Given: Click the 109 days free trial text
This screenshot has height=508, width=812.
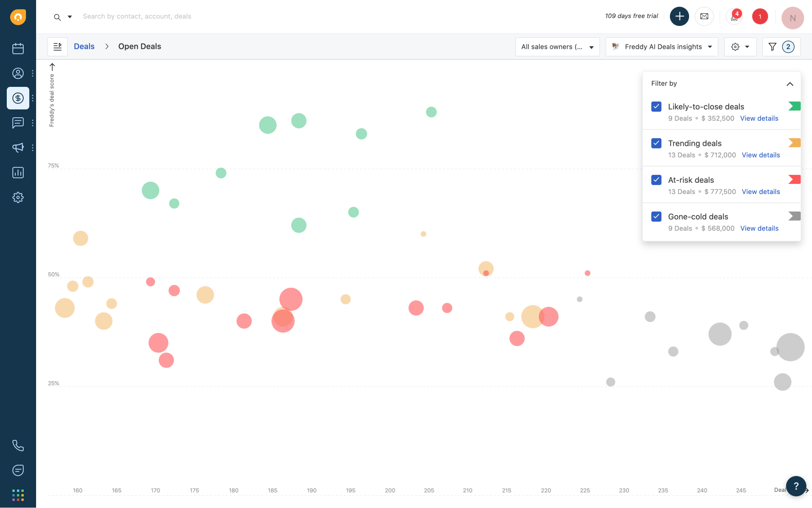Looking at the screenshot, I should pyautogui.click(x=631, y=16).
